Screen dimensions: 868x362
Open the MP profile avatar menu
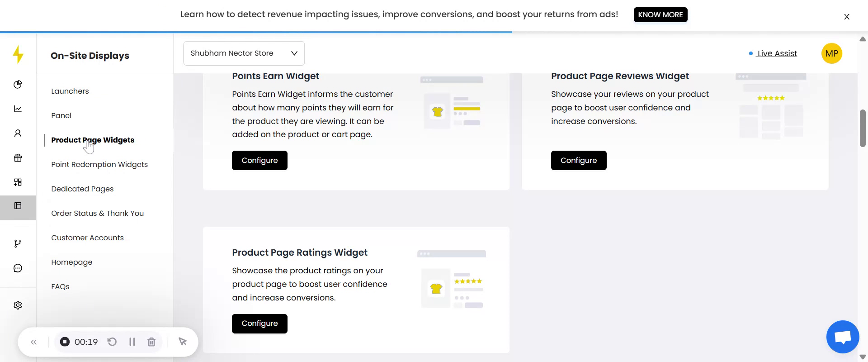point(831,53)
